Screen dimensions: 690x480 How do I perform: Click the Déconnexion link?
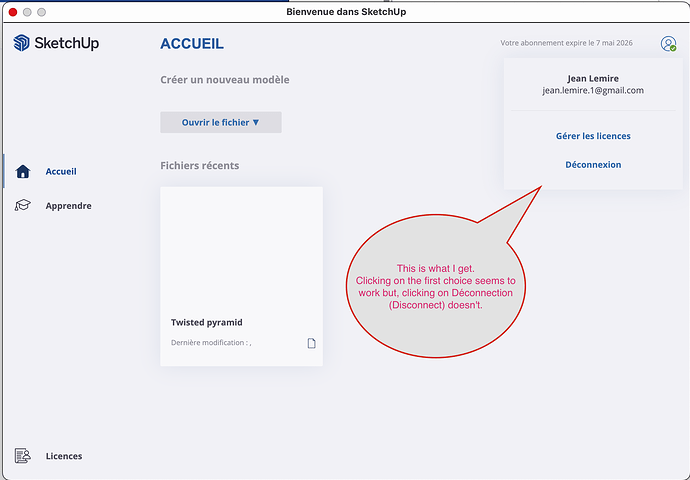click(x=593, y=165)
